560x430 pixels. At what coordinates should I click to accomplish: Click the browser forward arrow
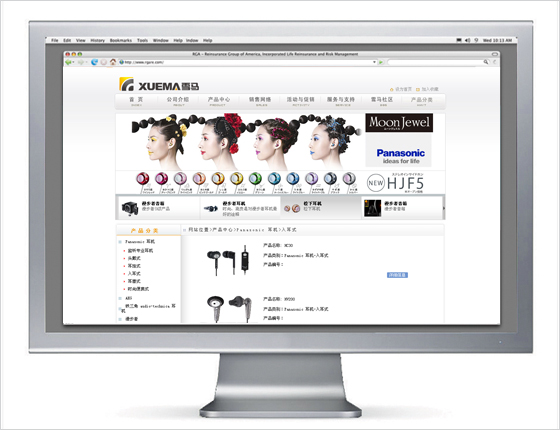click(x=80, y=62)
